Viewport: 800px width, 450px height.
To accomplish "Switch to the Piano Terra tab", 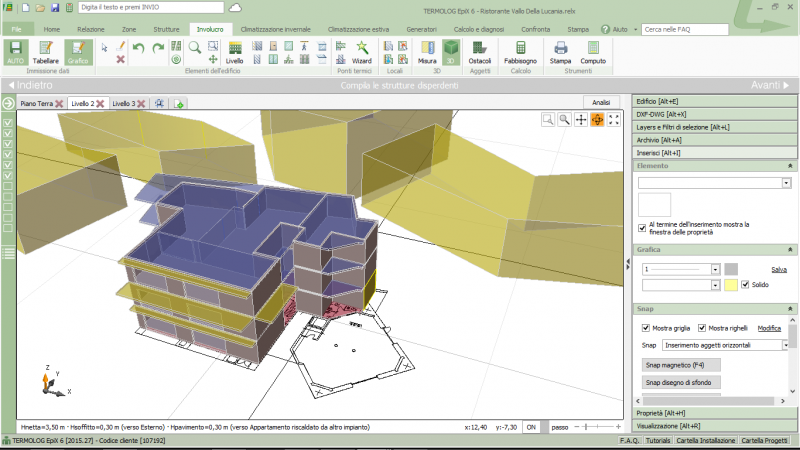I will click(x=36, y=103).
